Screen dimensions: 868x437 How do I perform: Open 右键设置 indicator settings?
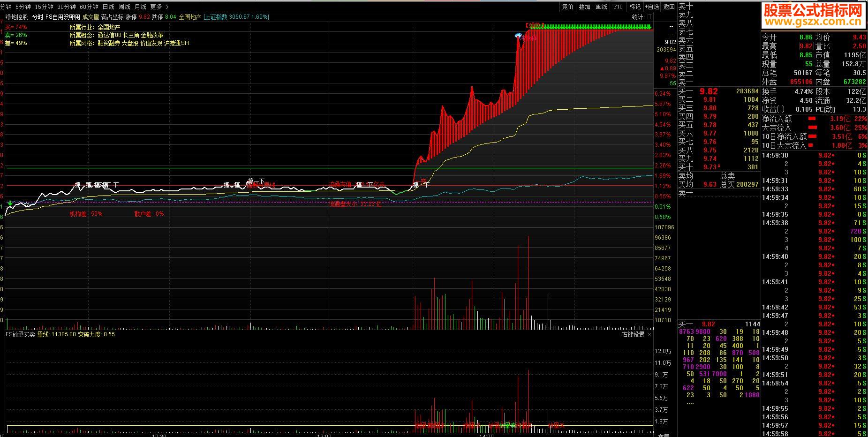click(x=634, y=335)
